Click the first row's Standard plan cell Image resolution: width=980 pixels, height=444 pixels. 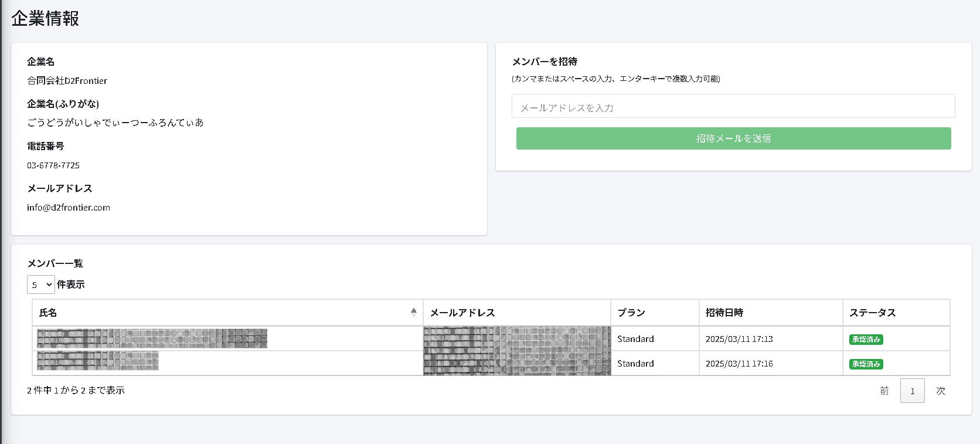635,339
